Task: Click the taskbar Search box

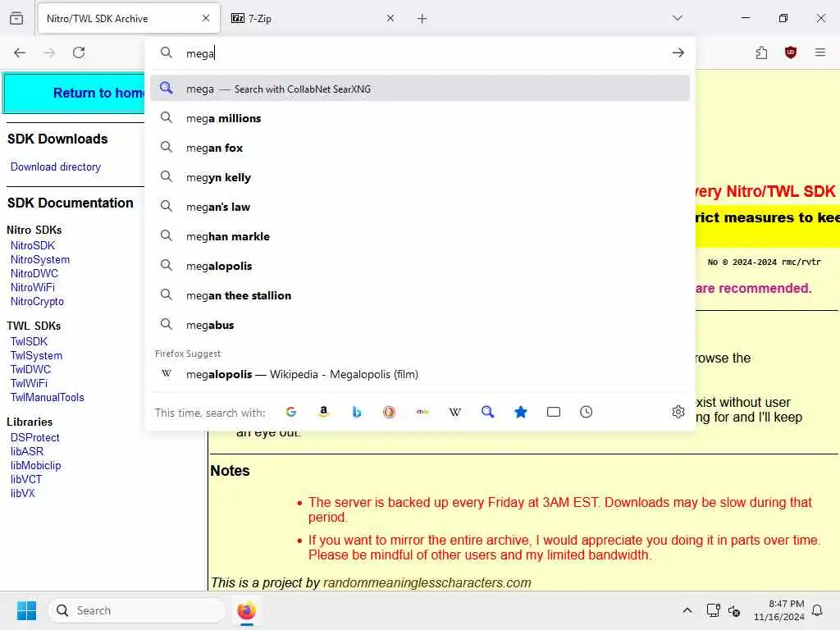Action: tap(137, 610)
